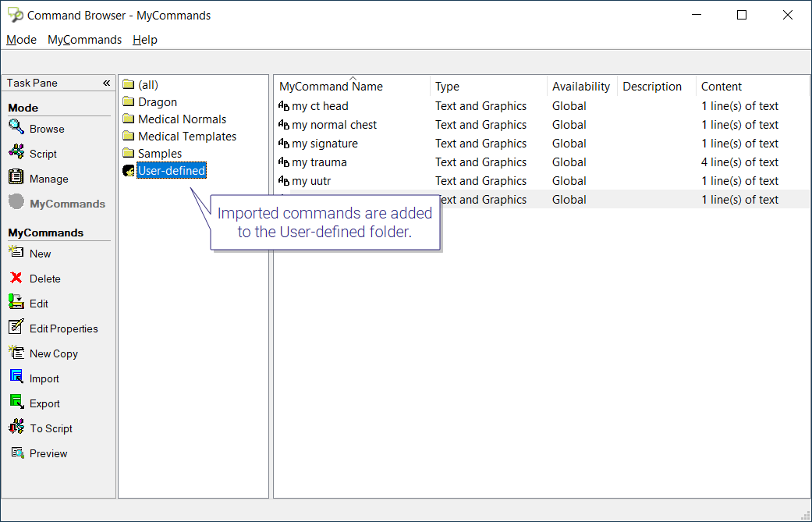The image size is (812, 522).
Task: Click the Type cell in 'my uutr' row
Action: coord(480,181)
